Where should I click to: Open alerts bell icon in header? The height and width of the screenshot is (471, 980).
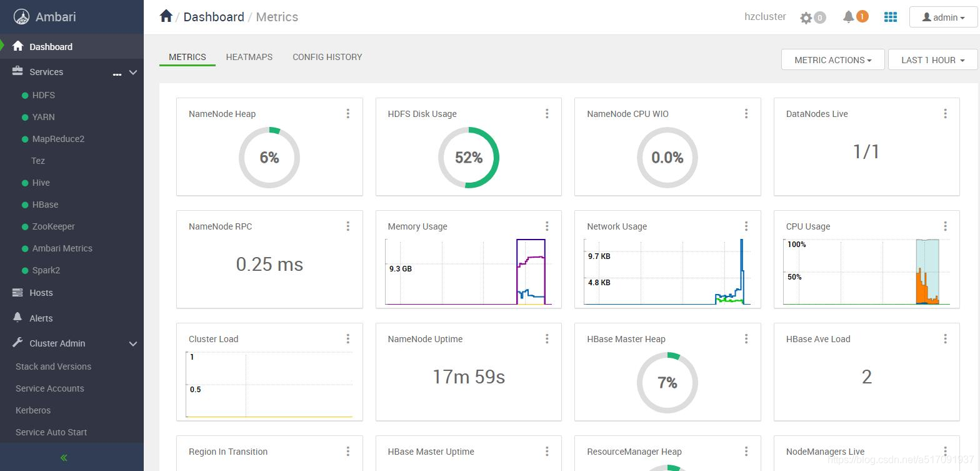pos(848,17)
